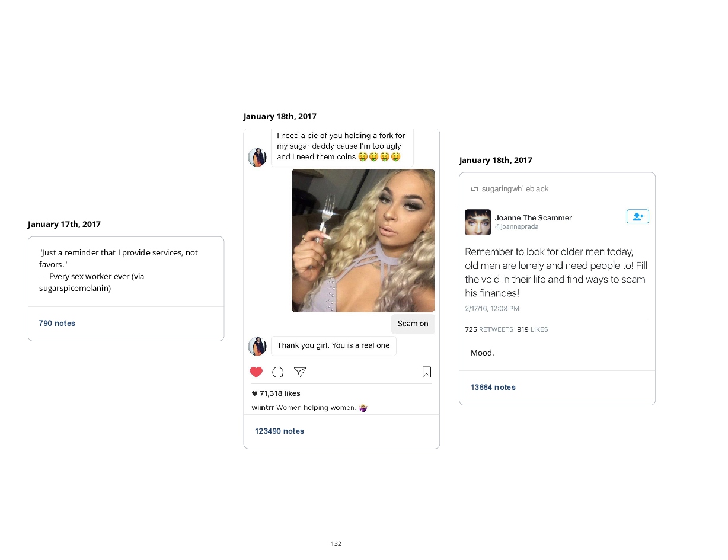The width and height of the screenshot is (728, 560).
Task: Click the @joanneprada handle
Action: (517, 227)
